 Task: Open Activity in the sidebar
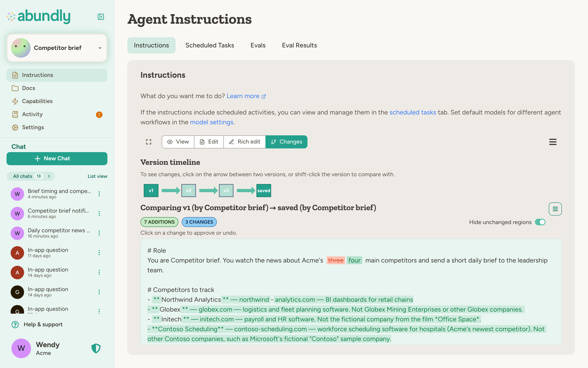[57, 114]
